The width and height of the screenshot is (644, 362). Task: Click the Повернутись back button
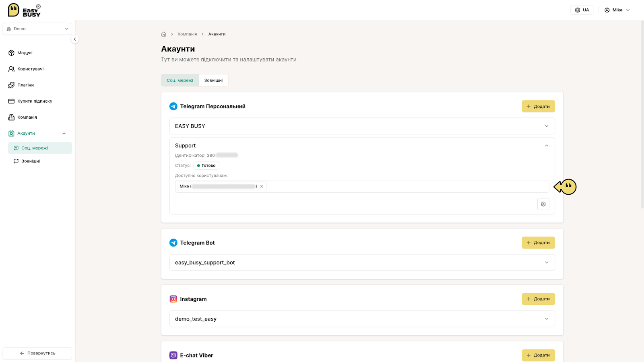coord(37,353)
